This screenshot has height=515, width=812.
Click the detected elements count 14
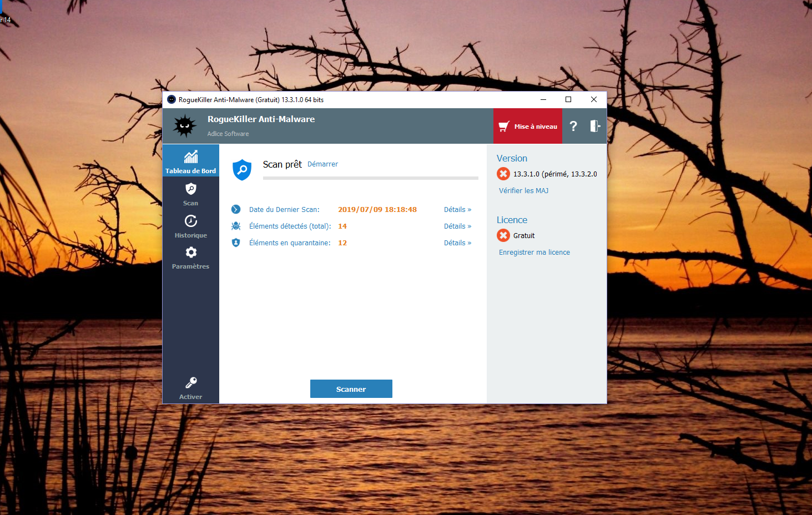(342, 226)
